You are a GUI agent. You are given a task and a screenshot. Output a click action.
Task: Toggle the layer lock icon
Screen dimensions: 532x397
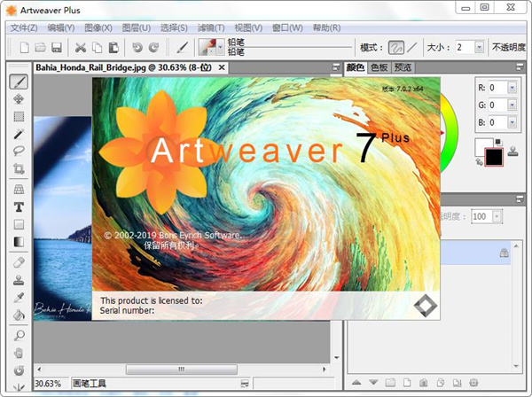(504, 253)
